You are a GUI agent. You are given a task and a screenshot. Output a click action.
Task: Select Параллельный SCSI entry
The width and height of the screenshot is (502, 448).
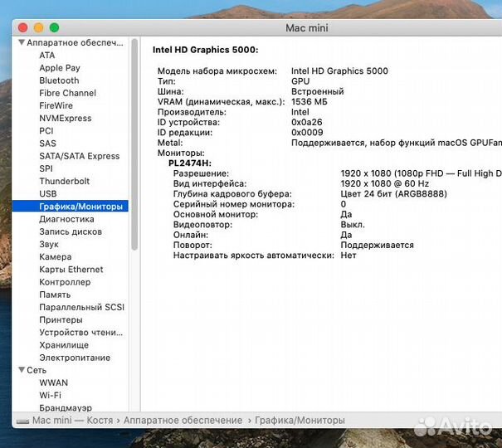[81, 307]
